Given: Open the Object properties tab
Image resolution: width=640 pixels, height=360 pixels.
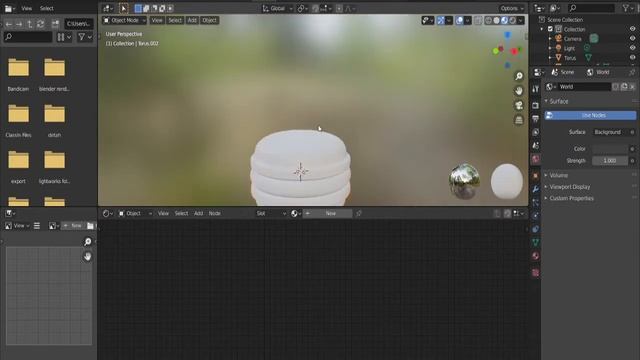Looking at the screenshot, I should pyautogui.click(x=536, y=176).
